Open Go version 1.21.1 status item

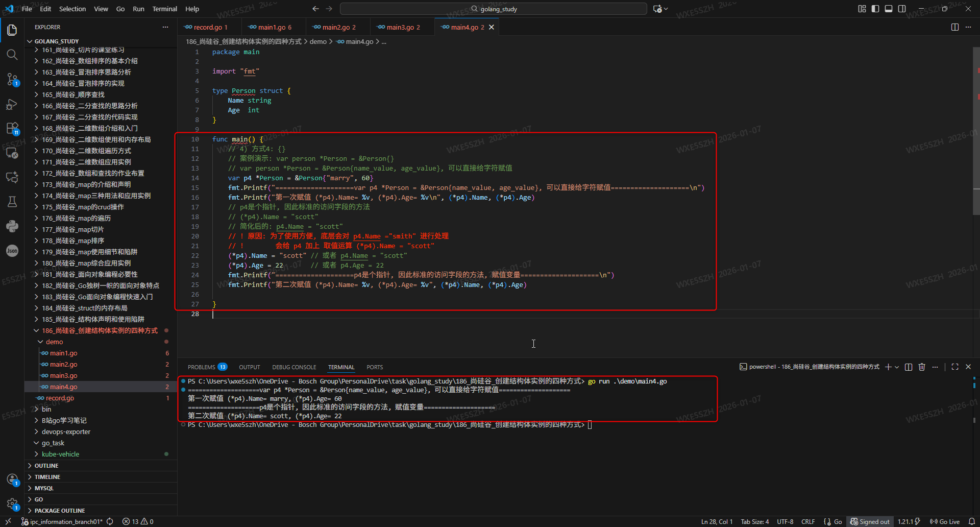point(909,521)
